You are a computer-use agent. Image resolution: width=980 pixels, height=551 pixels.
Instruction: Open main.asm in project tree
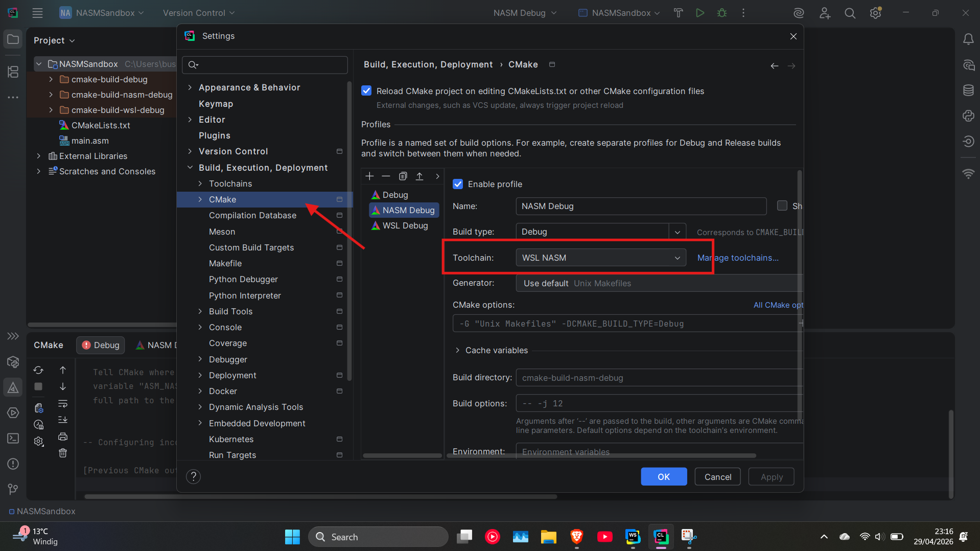[x=90, y=141]
